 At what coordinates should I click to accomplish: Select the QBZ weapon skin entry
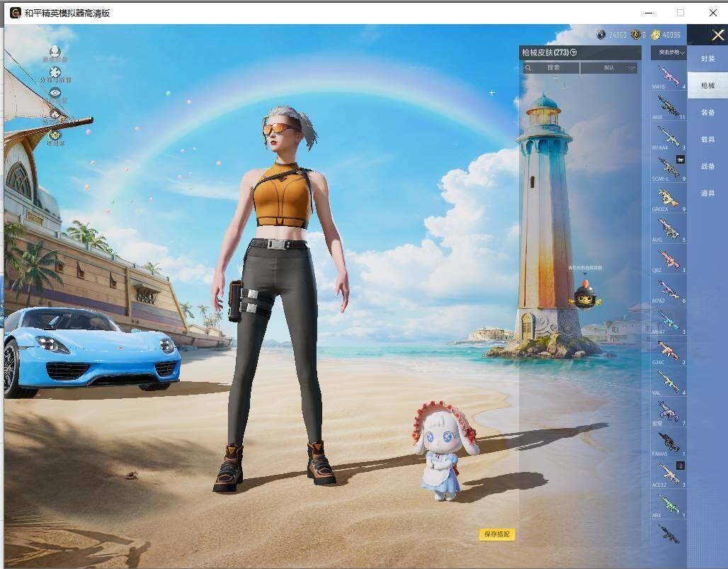coord(669,260)
